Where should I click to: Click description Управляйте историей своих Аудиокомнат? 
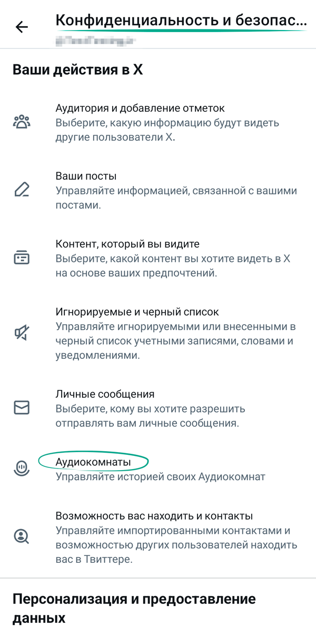pos(160,477)
